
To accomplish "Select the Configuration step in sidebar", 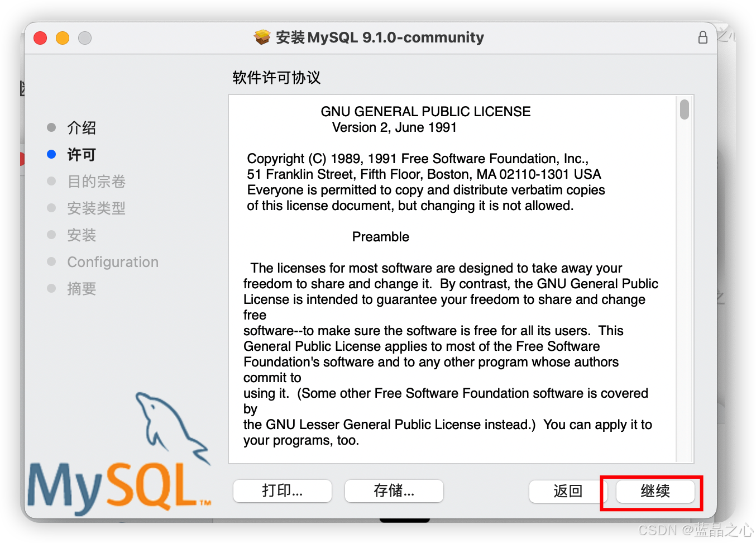I will [113, 262].
